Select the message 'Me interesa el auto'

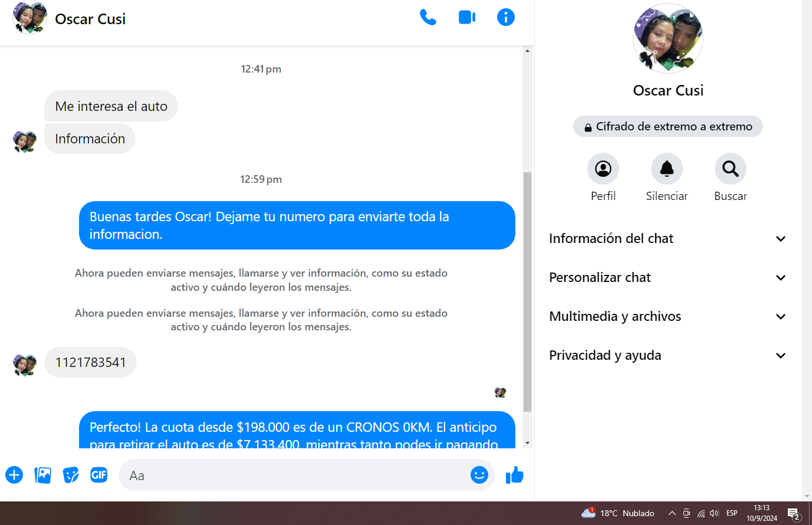[x=111, y=106]
